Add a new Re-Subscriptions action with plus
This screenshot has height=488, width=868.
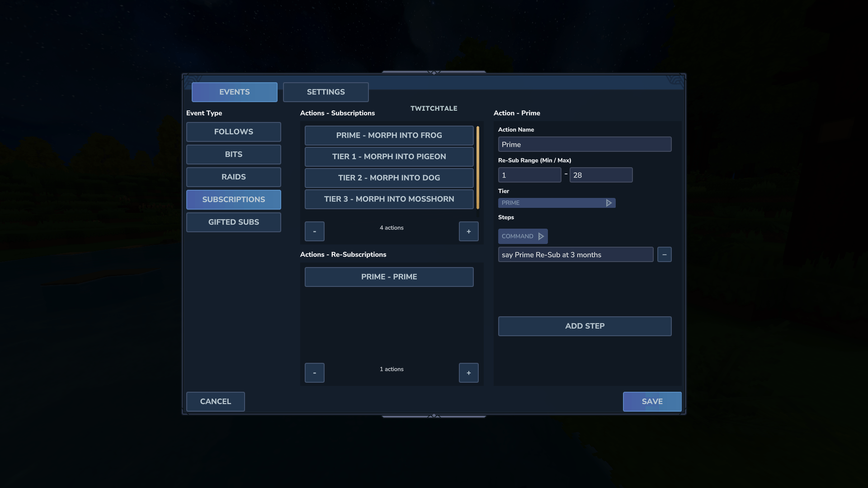(468, 373)
